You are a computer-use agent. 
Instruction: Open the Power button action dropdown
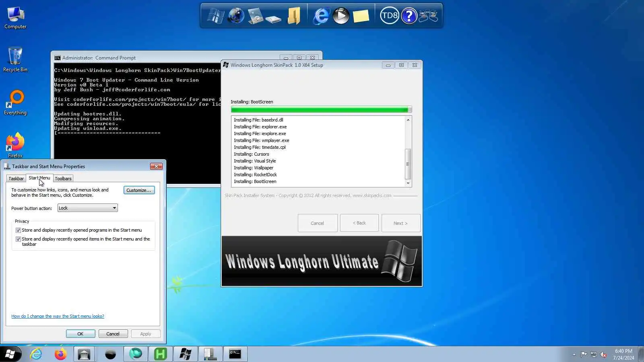pyautogui.click(x=87, y=208)
